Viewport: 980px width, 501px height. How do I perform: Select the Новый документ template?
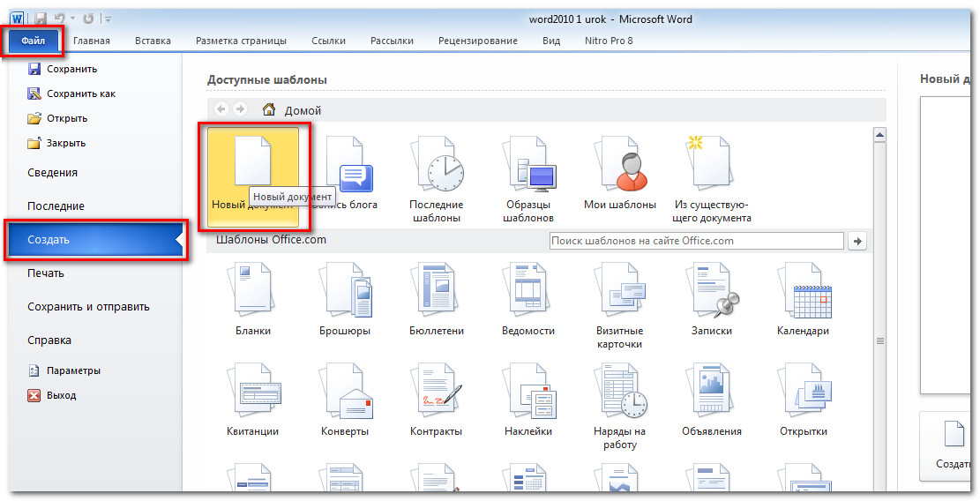[x=253, y=177]
